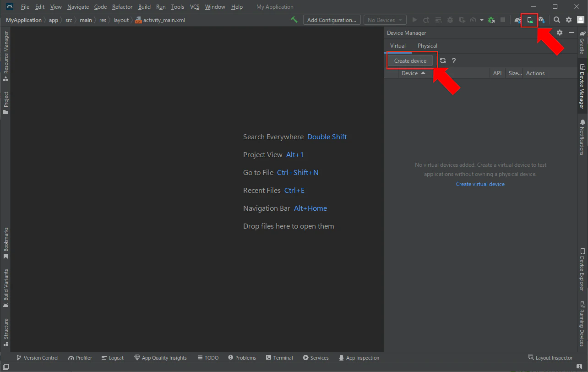Click the Search Everywhere magnifier icon
Viewport: 588px width, 372px height.
(x=557, y=20)
